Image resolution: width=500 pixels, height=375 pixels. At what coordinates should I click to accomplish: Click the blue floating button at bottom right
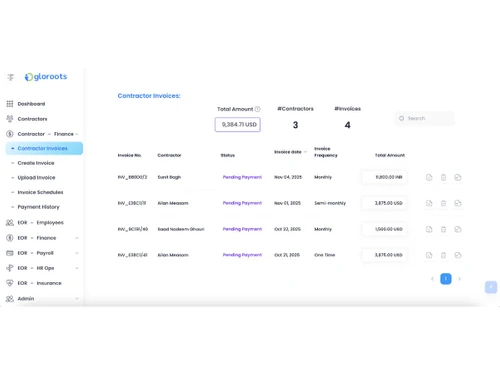pyautogui.click(x=491, y=287)
